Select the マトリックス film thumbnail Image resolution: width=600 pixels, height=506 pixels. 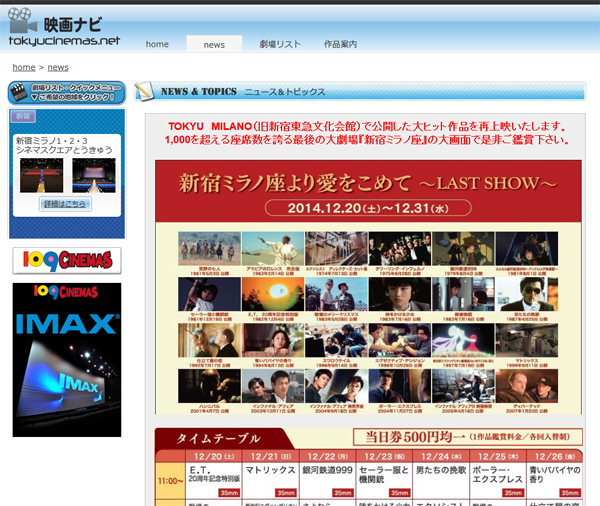[x=527, y=340]
